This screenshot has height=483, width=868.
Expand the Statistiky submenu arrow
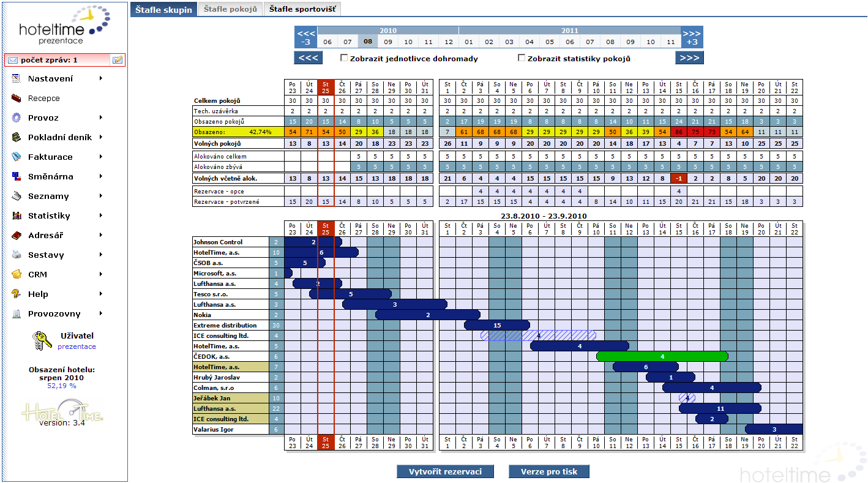point(100,215)
